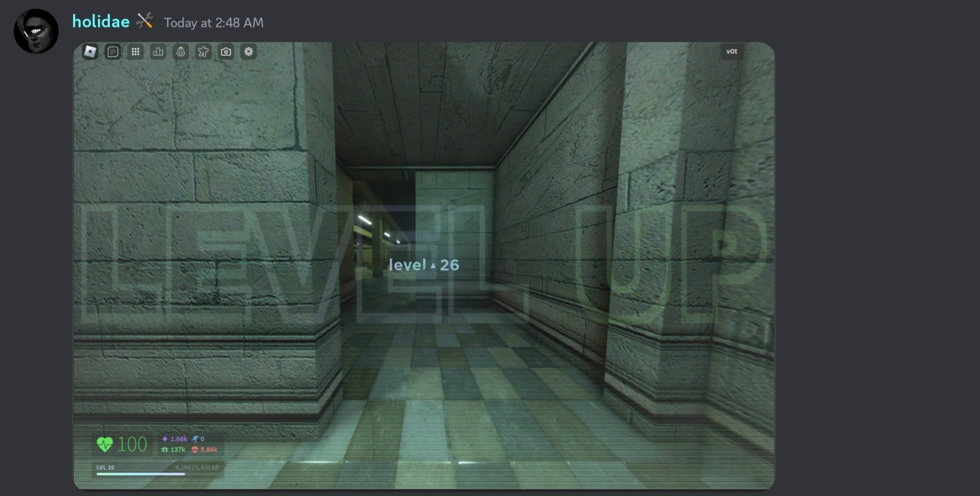This screenshot has height=496, width=980.
Task: Click the 'Today at 2:48 AM' timestamp
Action: 214,23
